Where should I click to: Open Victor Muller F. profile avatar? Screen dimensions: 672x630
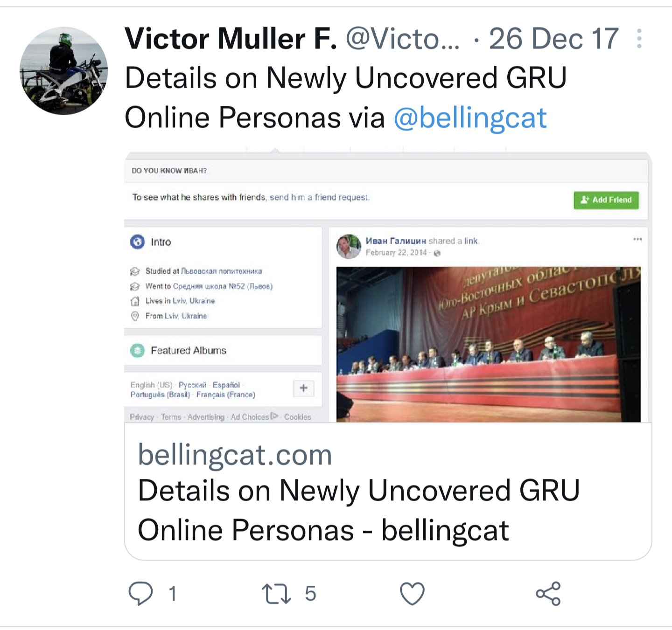pos(64,70)
